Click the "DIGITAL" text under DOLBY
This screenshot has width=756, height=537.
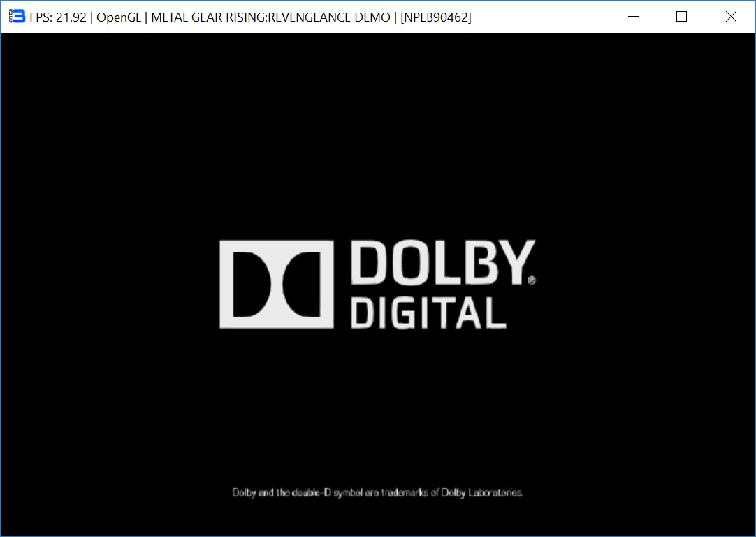coord(428,313)
